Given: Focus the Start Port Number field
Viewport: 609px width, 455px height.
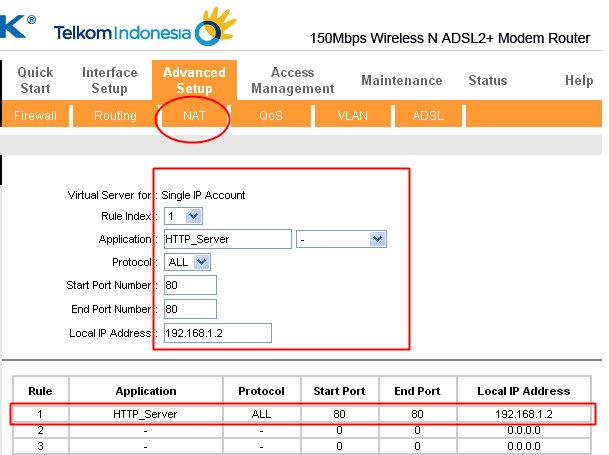Looking at the screenshot, I should tap(190, 285).
